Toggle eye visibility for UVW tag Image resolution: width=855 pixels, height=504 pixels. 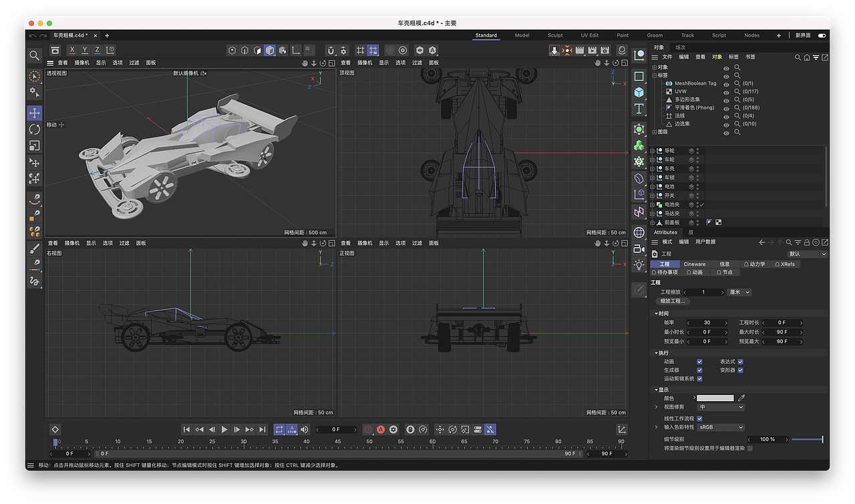pyautogui.click(x=726, y=91)
